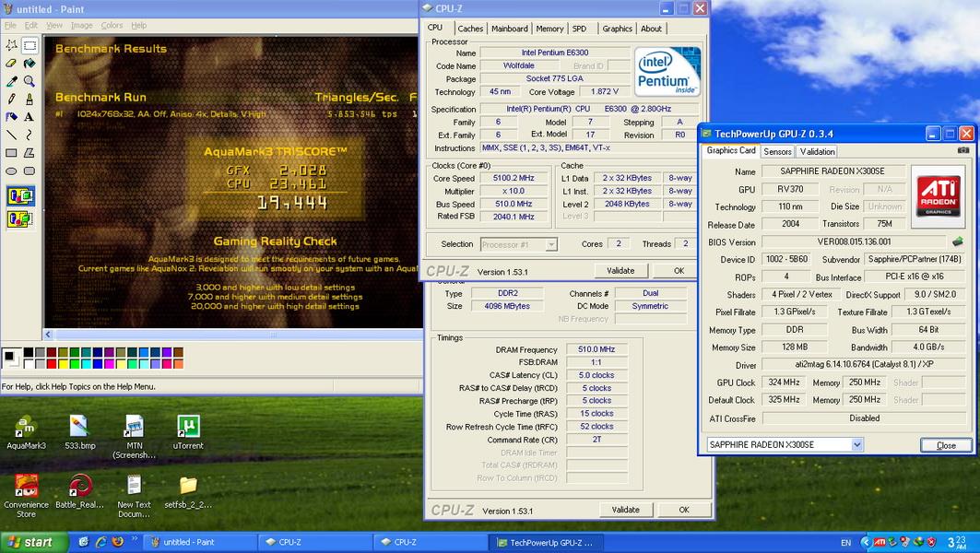Click OK in the front CPU-Z window
This screenshot has width=980, height=553.
click(x=679, y=271)
